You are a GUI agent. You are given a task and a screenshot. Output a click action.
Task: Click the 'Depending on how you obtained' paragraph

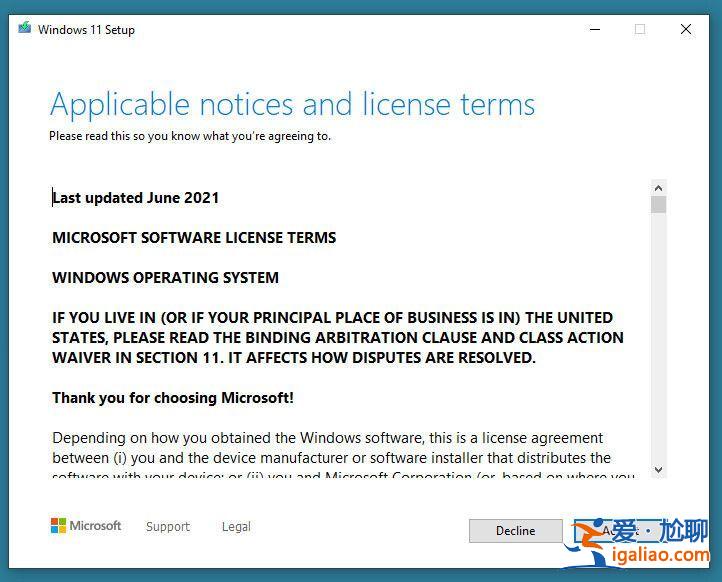point(343,456)
